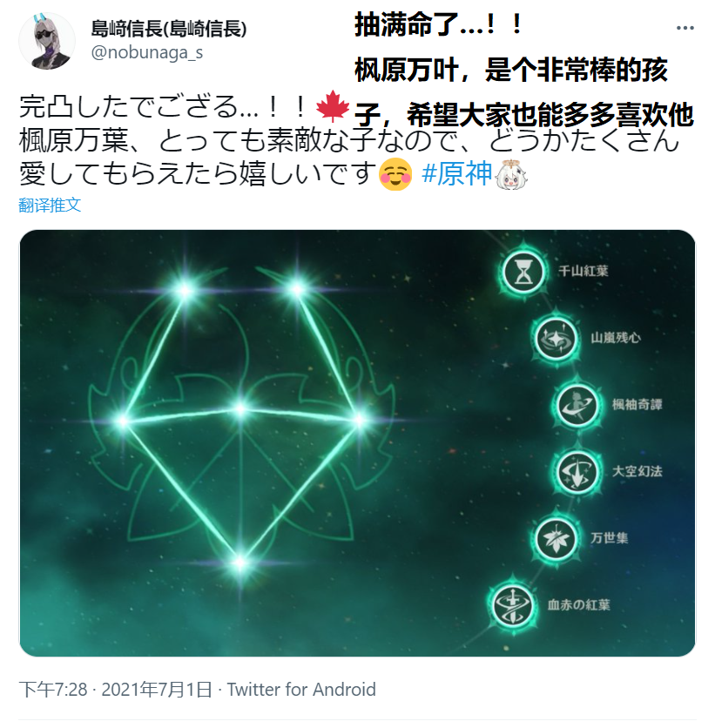Select the 万世集 maple leaf constellation icon
Viewport: 715px width, 728px height.
click(x=555, y=537)
